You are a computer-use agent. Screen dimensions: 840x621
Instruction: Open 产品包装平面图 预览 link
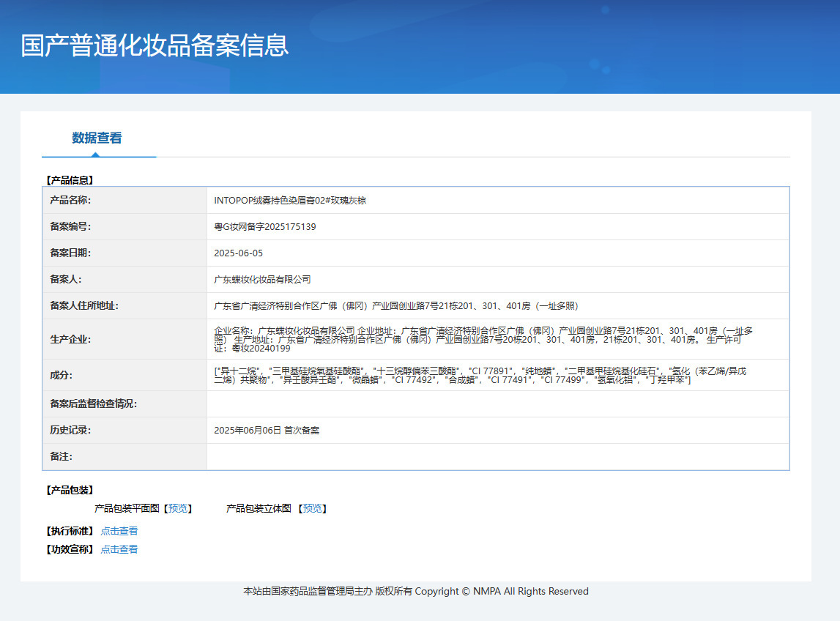tap(178, 508)
